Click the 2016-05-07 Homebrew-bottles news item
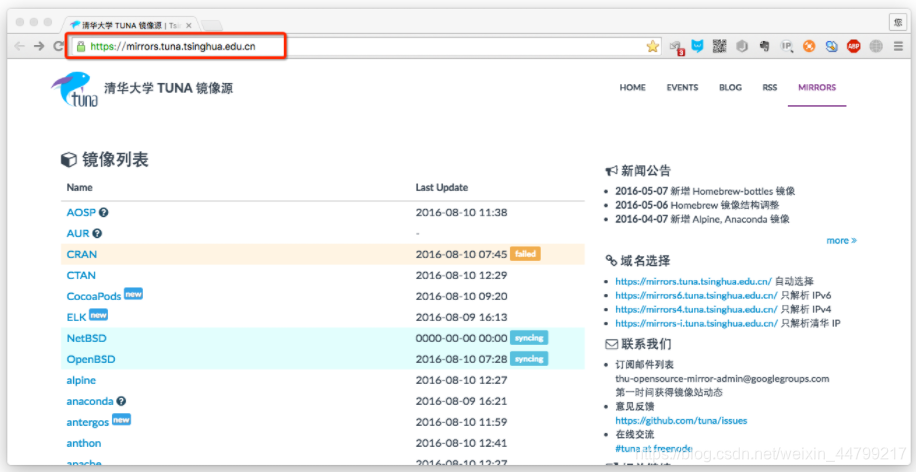Viewport: 916px width, 472px height. 705,192
